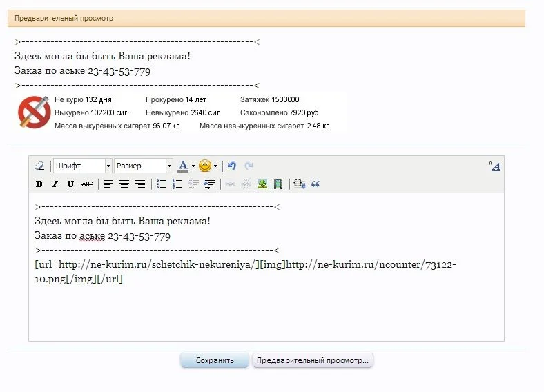Remove link with broken chain icon
Image resolution: width=544 pixels, height=392 pixels.
(x=246, y=184)
